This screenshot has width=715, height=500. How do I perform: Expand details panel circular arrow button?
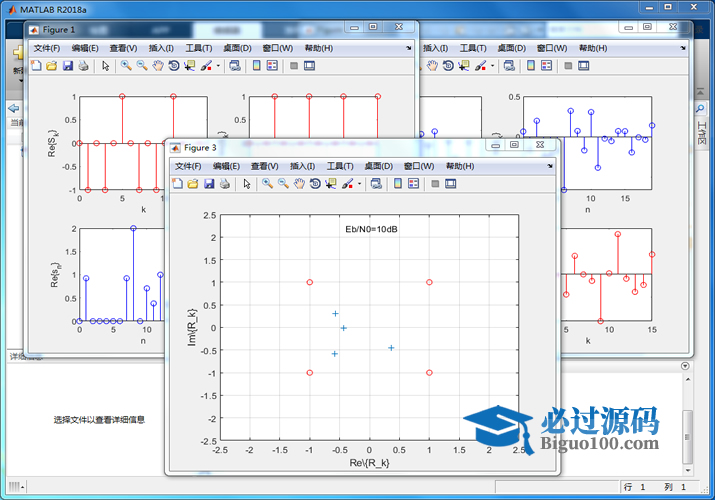[684, 366]
